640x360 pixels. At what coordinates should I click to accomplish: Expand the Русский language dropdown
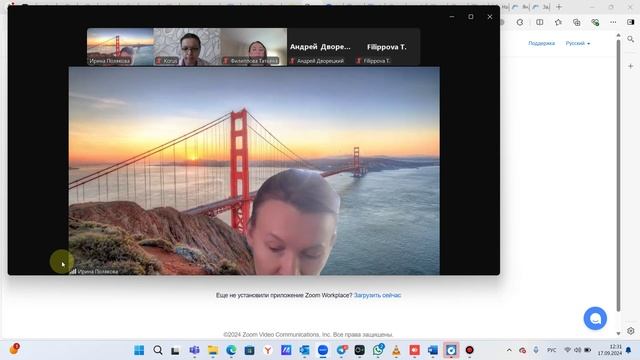pyautogui.click(x=578, y=43)
